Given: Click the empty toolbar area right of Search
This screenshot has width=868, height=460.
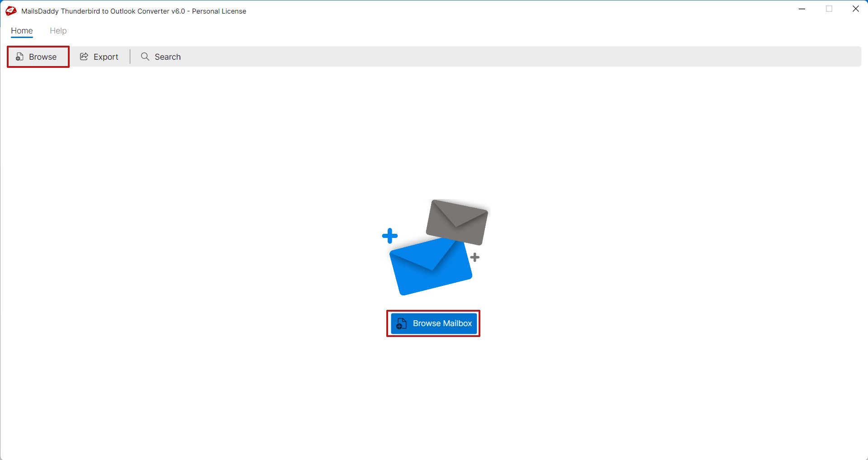Looking at the screenshot, I should click(x=498, y=57).
